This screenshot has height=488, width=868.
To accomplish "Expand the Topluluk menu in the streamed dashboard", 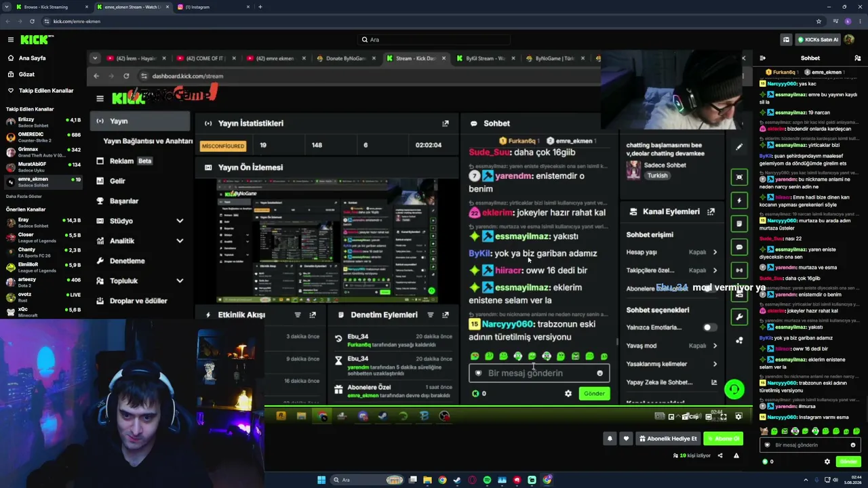I will point(180,281).
